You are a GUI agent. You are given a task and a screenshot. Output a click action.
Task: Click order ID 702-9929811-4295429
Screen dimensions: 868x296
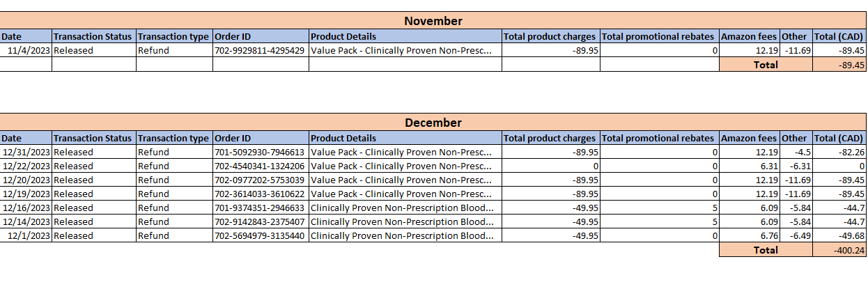tap(259, 50)
